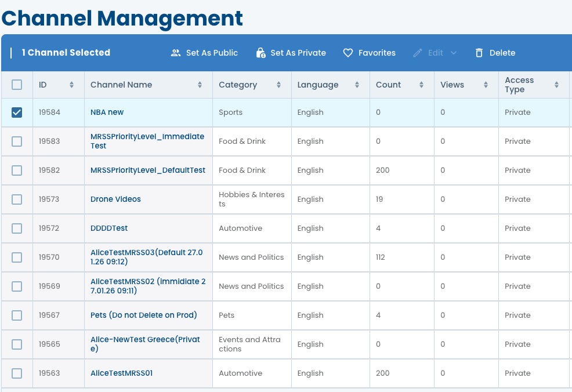Click the Access Type column header label
This screenshot has height=392, width=572.
(519, 85)
